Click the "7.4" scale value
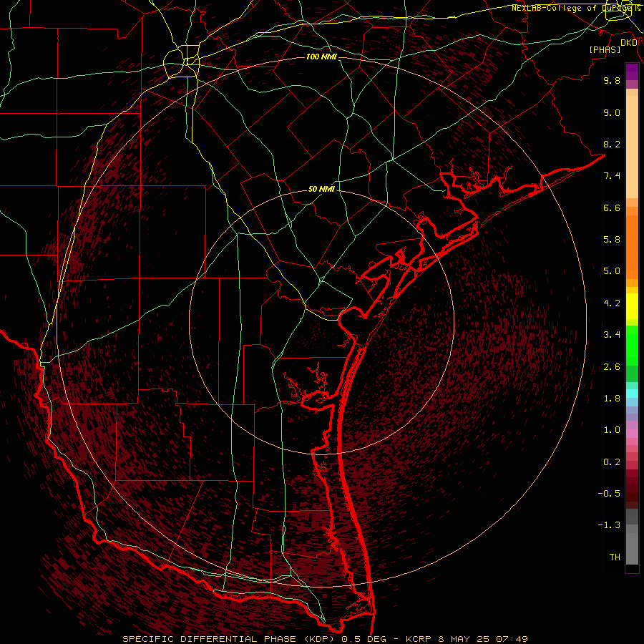The width and height of the screenshot is (644, 644). point(612,176)
